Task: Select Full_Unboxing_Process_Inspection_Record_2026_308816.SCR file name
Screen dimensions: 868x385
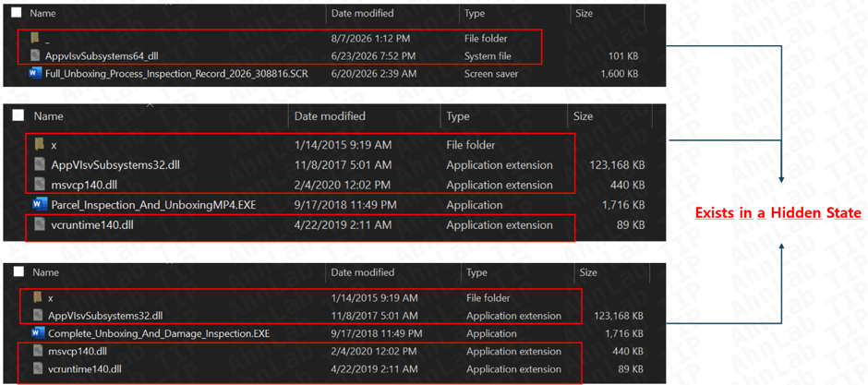Action: point(176,73)
